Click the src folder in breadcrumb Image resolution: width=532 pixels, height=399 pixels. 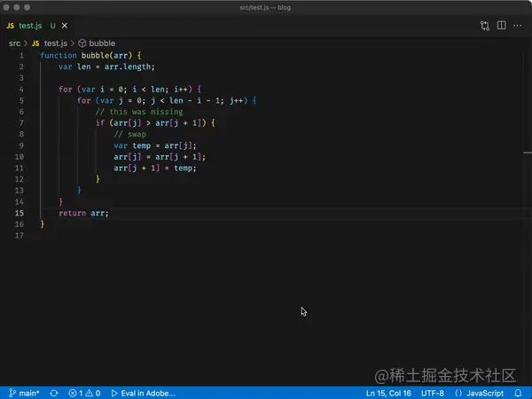(14, 43)
